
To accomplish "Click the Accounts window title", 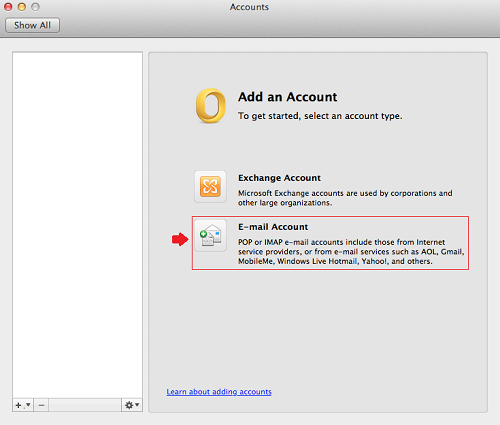I will 249,7.
